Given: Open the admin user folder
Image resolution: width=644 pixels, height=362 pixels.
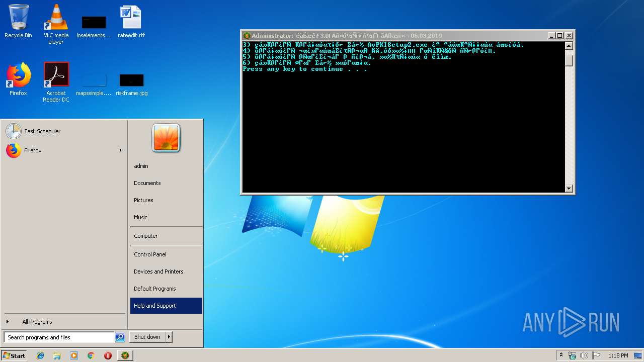Looking at the screenshot, I should tap(166, 166).
